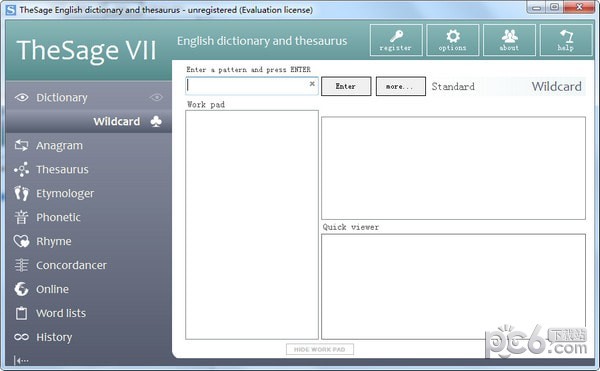Click the about people icon
Viewport: 600px width, 371px height.
[x=509, y=40]
